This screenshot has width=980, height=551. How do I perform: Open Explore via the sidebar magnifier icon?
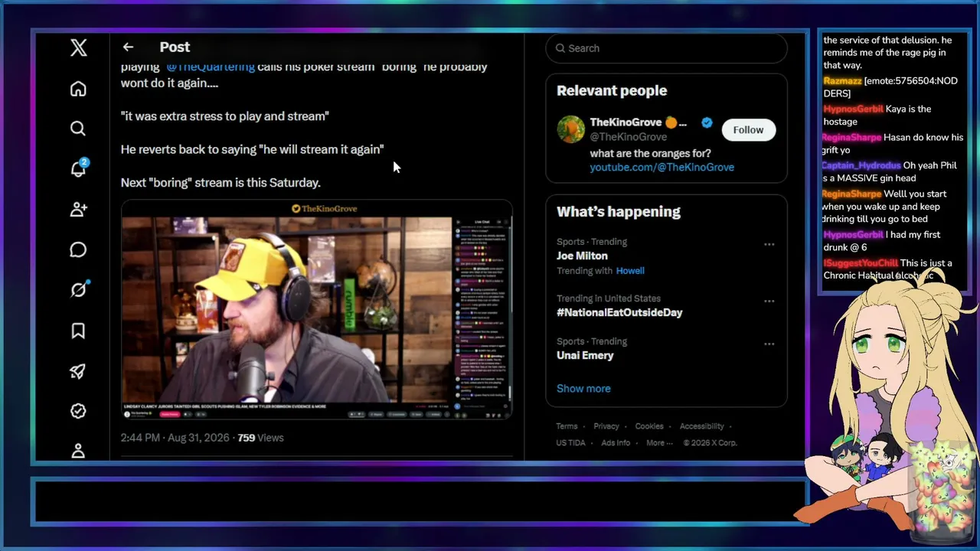[78, 129]
